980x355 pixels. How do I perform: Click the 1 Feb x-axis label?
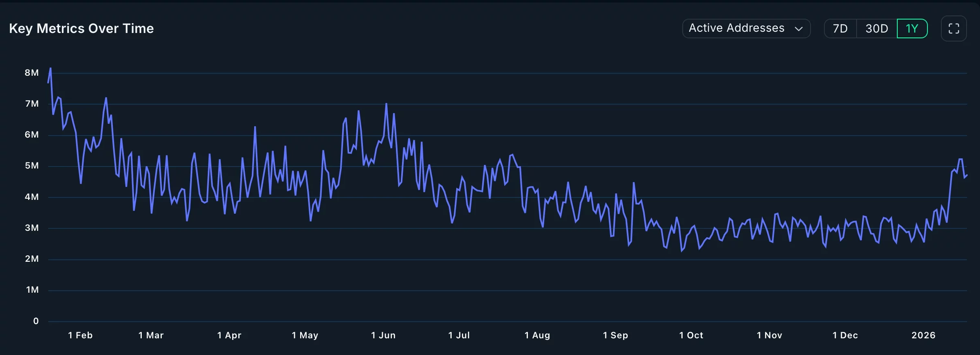pyautogui.click(x=80, y=335)
